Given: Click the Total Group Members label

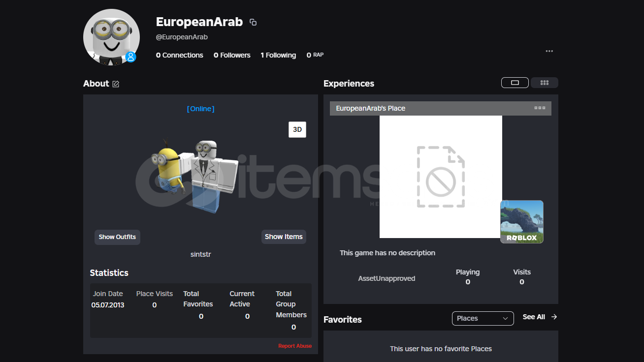Looking at the screenshot, I should (291, 304).
